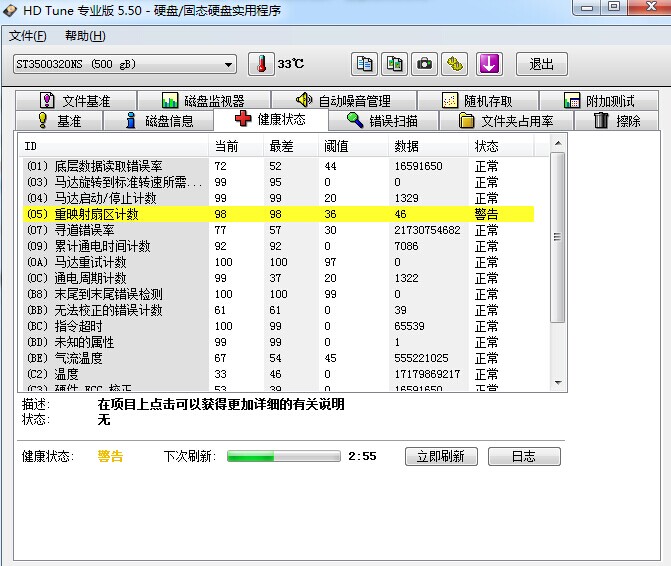Select row (BC) 指令超时
This screenshot has width=671, height=566.
(x=278, y=326)
